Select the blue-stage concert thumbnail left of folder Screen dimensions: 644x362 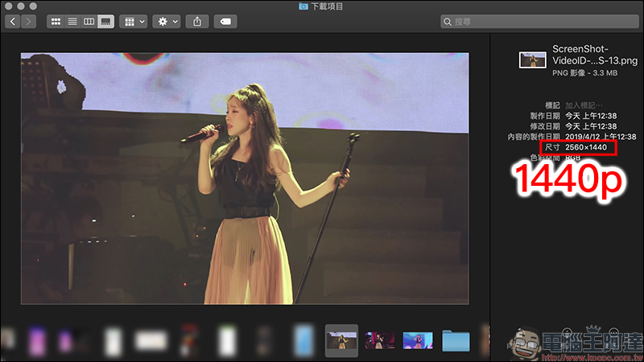click(x=418, y=340)
